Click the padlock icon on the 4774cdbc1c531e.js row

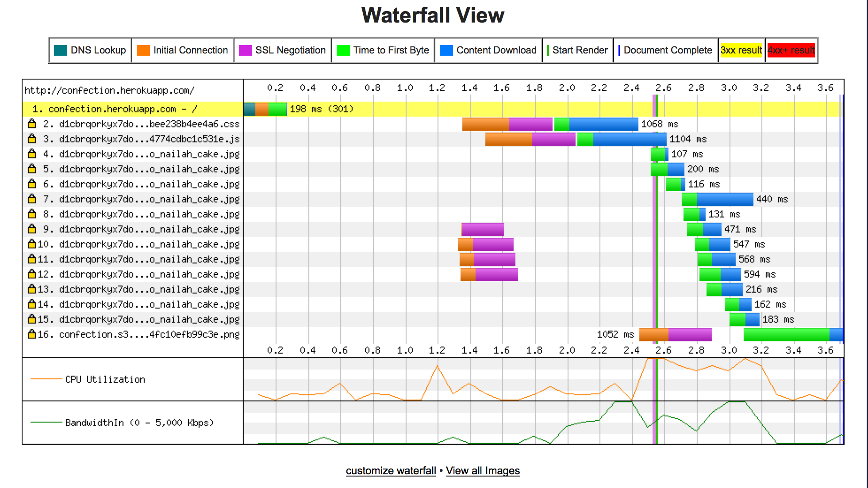31,139
